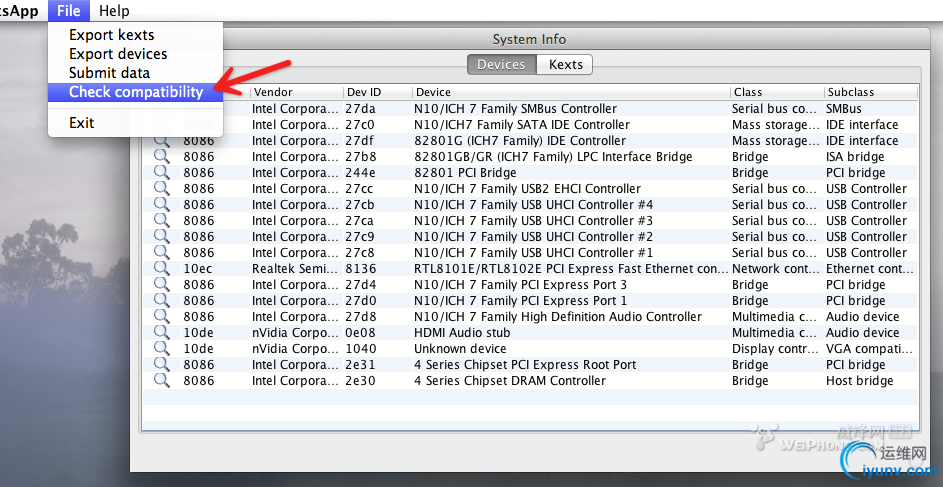Click magnifier icon for USB UHCI Controller #1
This screenshot has height=487, width=943.
pyautogui.click(x=161, y=253)
